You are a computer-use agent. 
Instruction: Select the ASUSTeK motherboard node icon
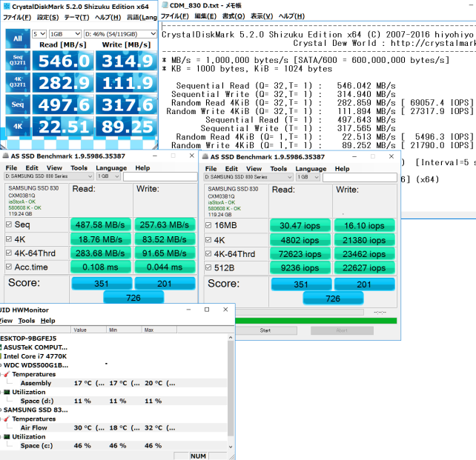point(1,347)
